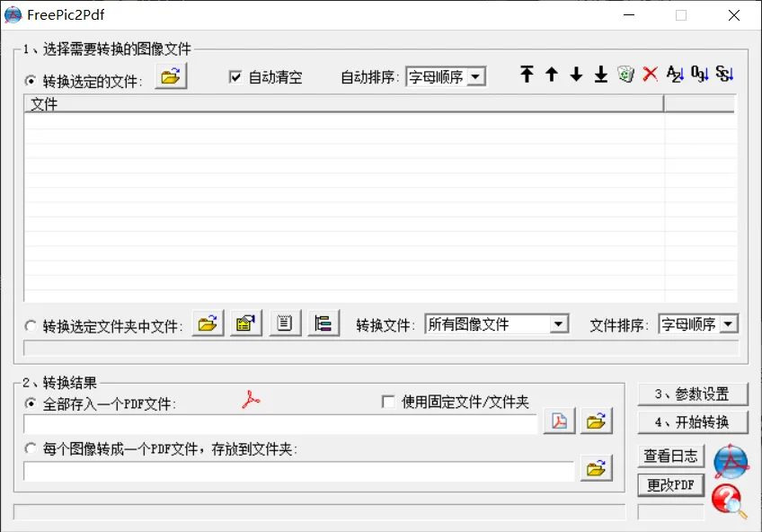Sort files alphabetically with AZ icon
Viewport: 762px width, 532px height.
click(x=675, y=75)
